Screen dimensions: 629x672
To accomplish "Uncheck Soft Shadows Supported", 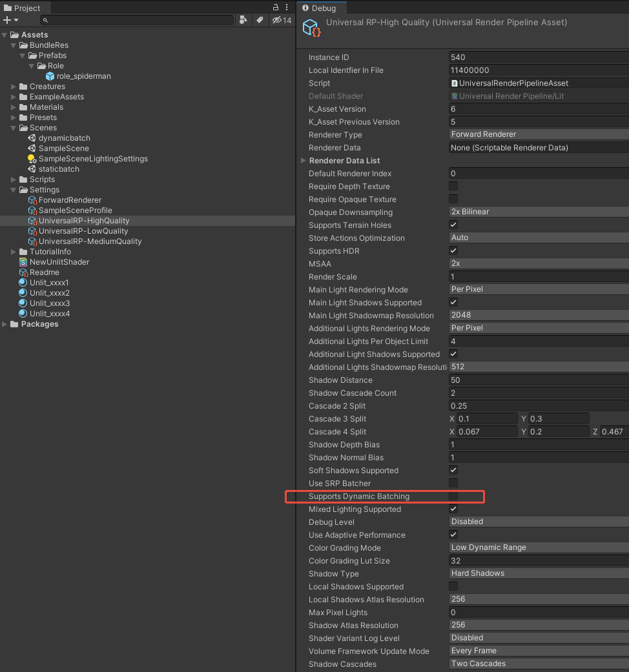I will pyautogui.click(x=453, y=470).
